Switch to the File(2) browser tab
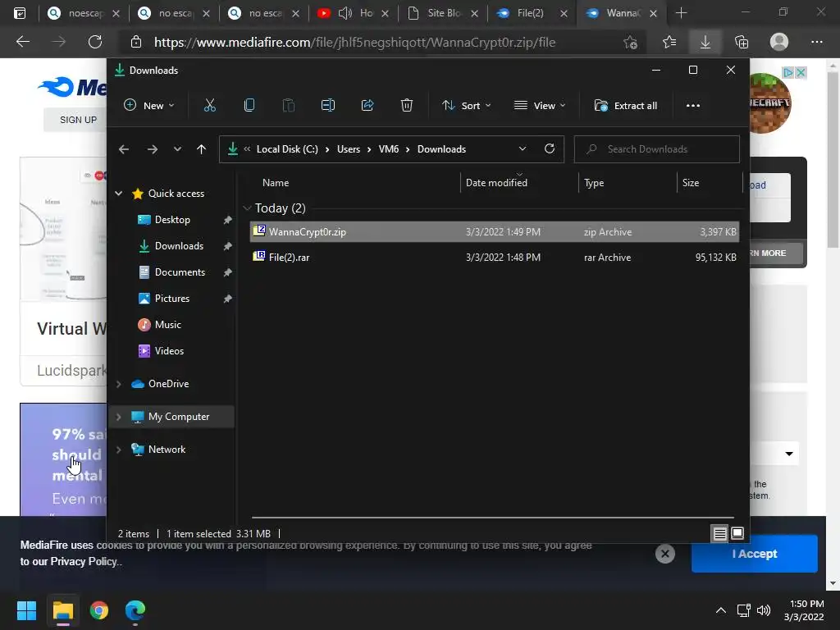The width and height of the screenshot is (840, 630). click(x=532, y=13)
